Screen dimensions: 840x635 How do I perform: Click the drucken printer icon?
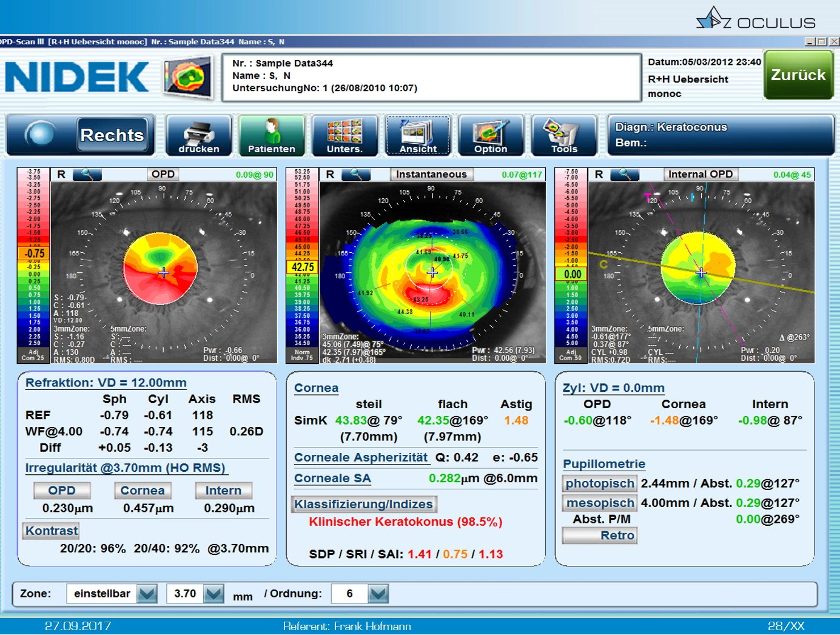[199, 136]
